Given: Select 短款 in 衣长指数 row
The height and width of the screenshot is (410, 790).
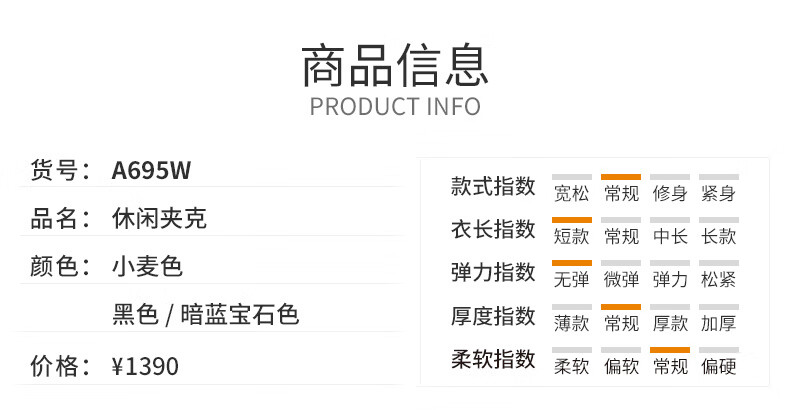Looking at the screenshot, I should [571, 236].
